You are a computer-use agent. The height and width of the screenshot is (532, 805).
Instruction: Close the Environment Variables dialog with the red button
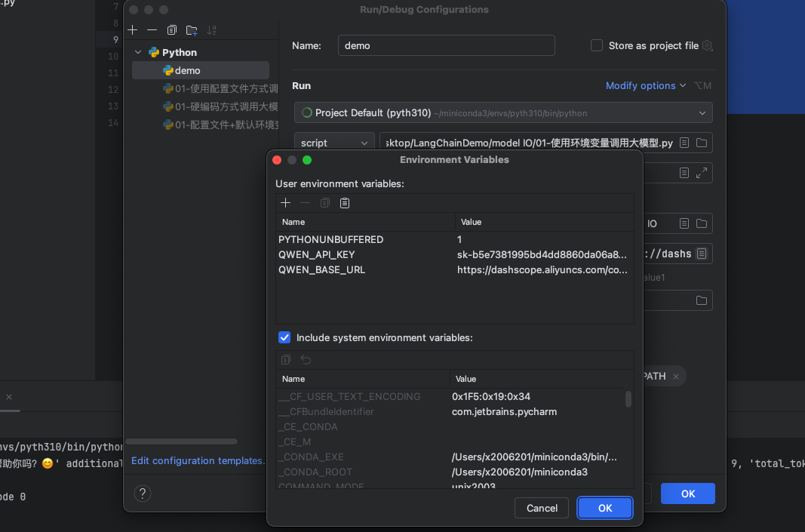[x=277, y=160]
